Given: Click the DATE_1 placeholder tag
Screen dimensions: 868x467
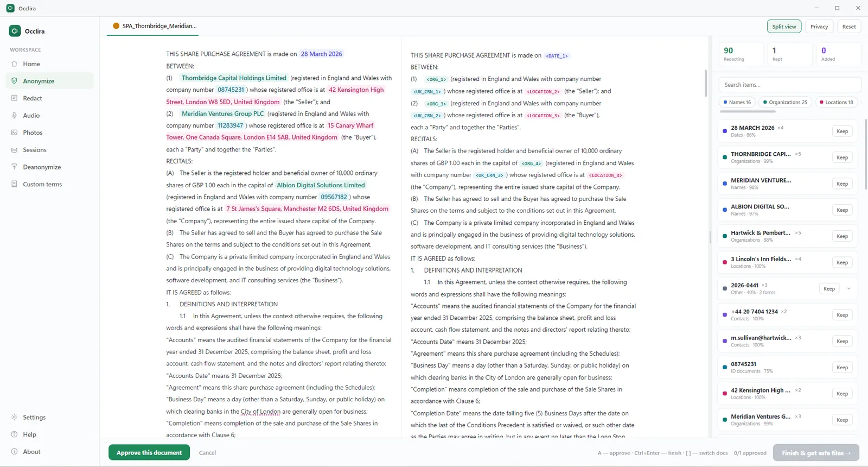Looking at the screenshot, I should point(557,56).
